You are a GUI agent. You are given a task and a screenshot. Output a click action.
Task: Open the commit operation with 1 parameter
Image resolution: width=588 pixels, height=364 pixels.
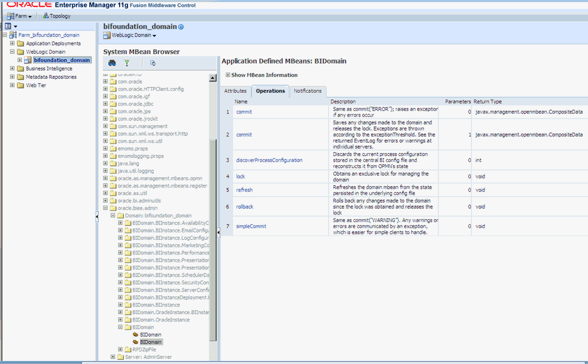pyautogui.click(x=244, y=134)
